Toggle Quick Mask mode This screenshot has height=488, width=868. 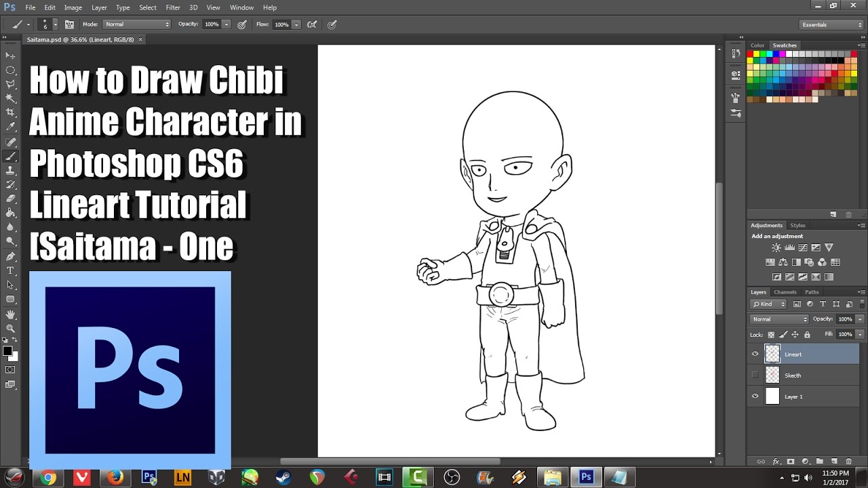click(10, 369)
